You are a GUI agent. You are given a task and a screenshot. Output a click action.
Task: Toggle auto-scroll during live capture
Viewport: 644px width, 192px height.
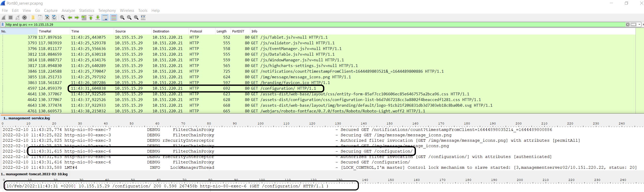(105, 18)
